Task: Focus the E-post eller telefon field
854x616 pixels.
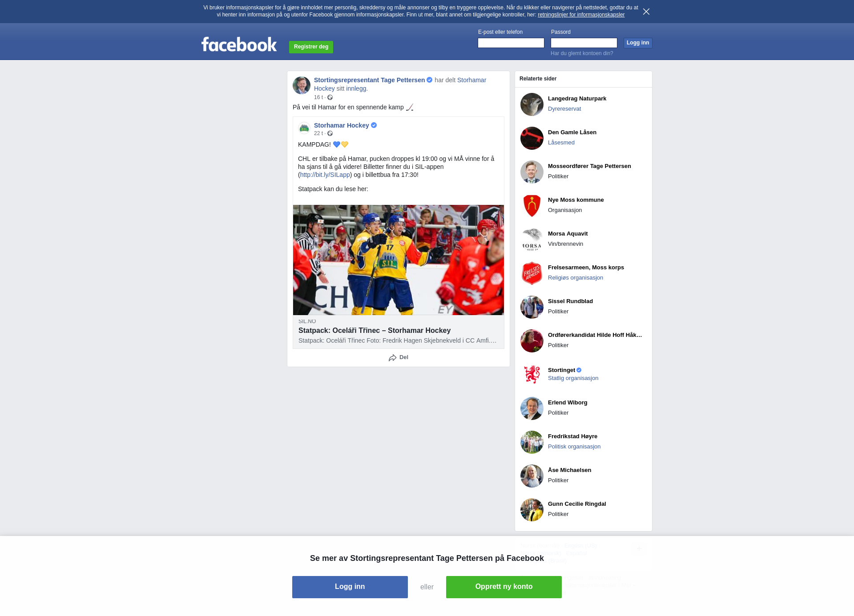Action: [x=511, y=43]
